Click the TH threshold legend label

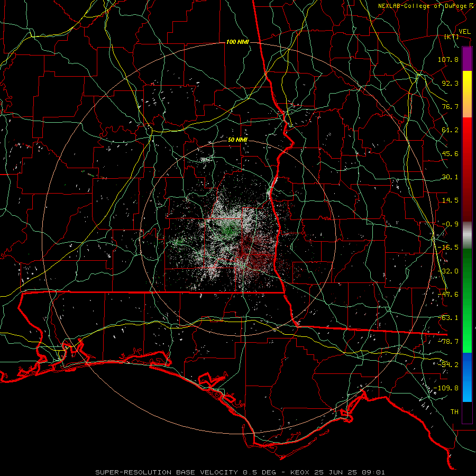point(454,412)
